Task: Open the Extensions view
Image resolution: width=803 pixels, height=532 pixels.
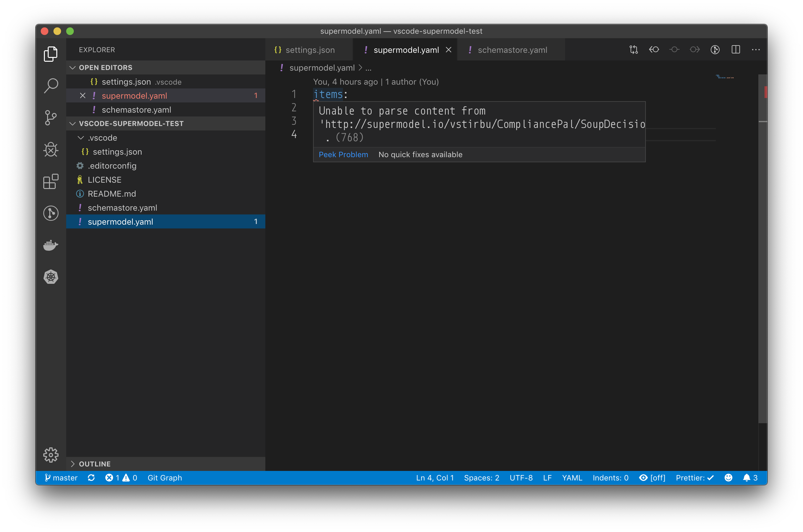Action: point(51,182)
